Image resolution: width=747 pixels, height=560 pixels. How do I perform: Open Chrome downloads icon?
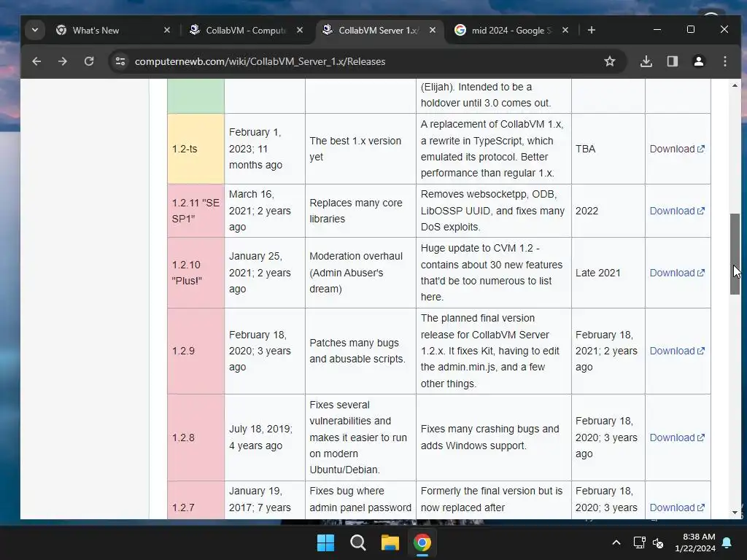pyautogui.click(x=646, y=61)
